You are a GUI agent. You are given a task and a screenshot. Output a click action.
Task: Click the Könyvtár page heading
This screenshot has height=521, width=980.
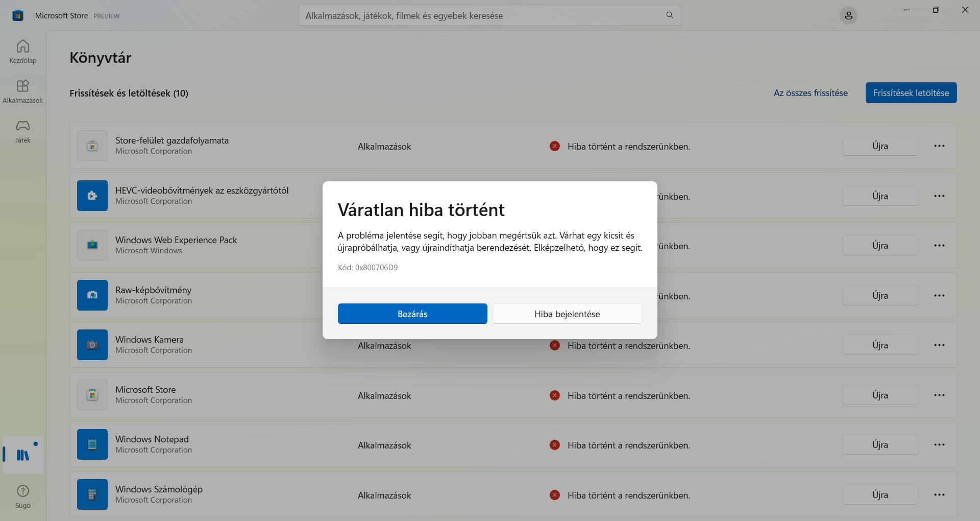click(101, 58)
